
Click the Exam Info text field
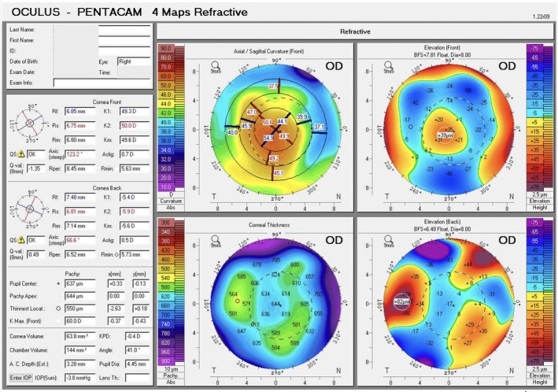pyautogui.click(x=102, y=83)
